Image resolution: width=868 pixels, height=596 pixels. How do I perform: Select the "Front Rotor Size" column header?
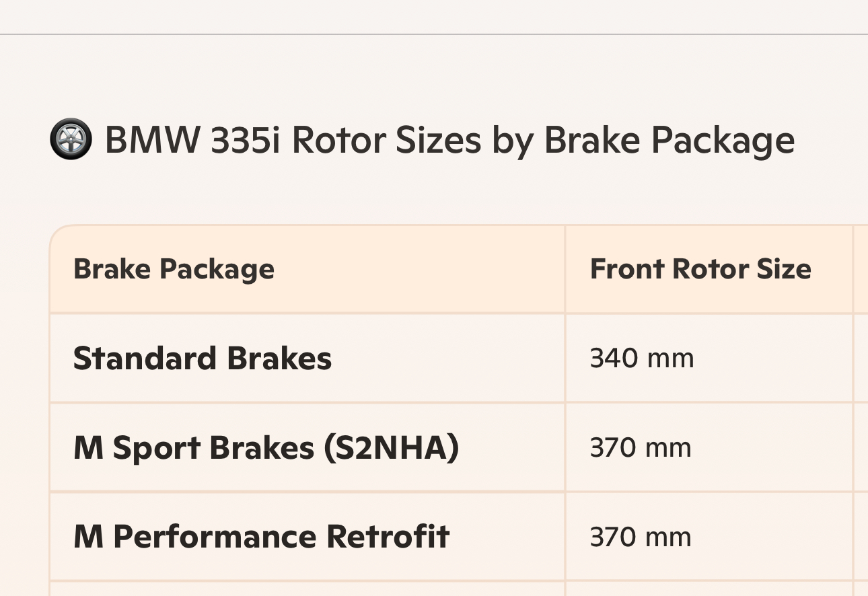[700, 269]
